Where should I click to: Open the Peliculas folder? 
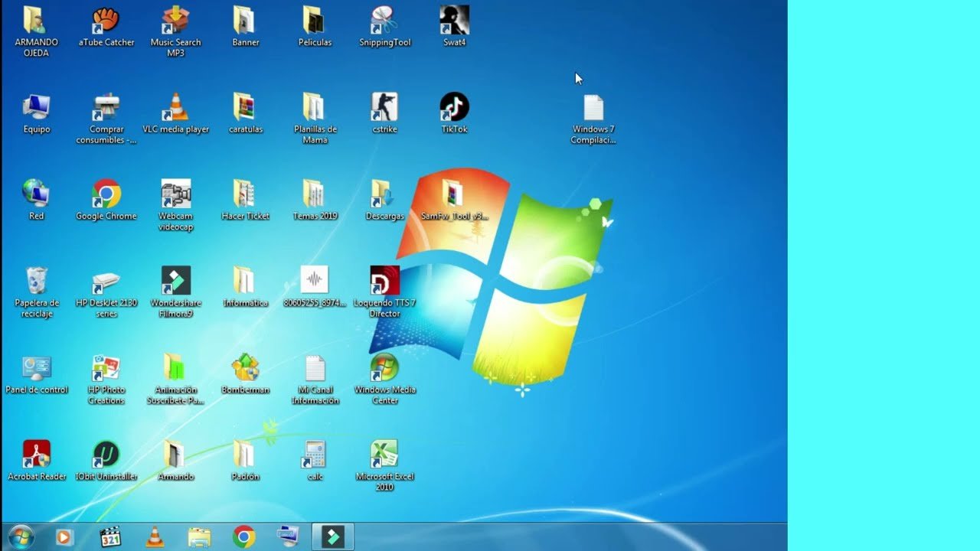(315, 27)
